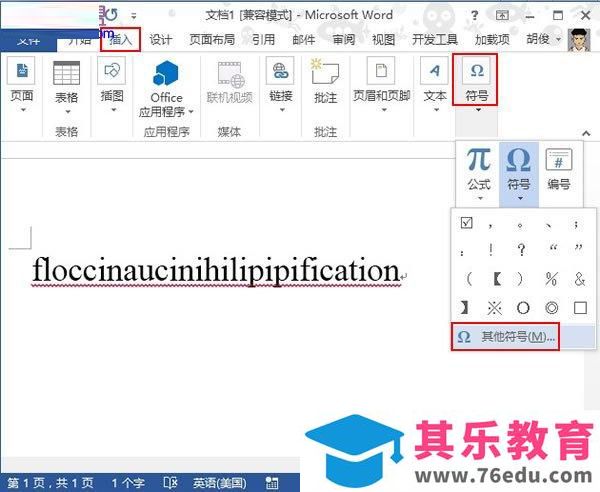
Task: Open the Insert ribbon tab
Action: click(x=120, y=39)
